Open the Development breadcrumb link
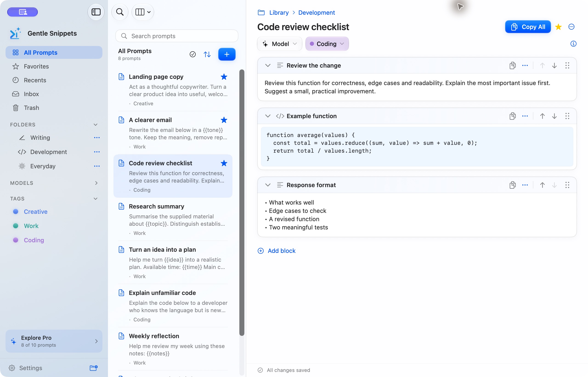Viewport: 588px width, 377px height. (x=316, y=12)
